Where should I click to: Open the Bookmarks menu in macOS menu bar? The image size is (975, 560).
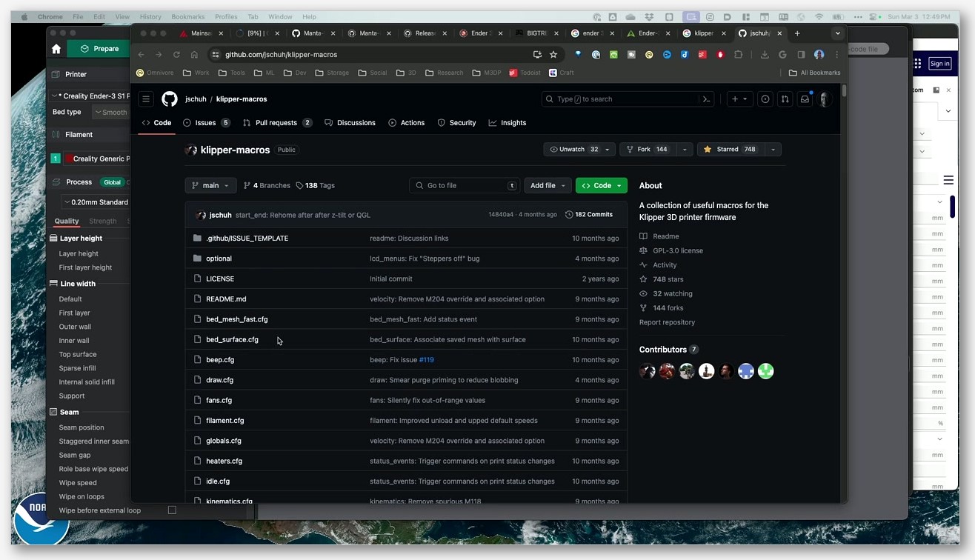pos(188,16)
